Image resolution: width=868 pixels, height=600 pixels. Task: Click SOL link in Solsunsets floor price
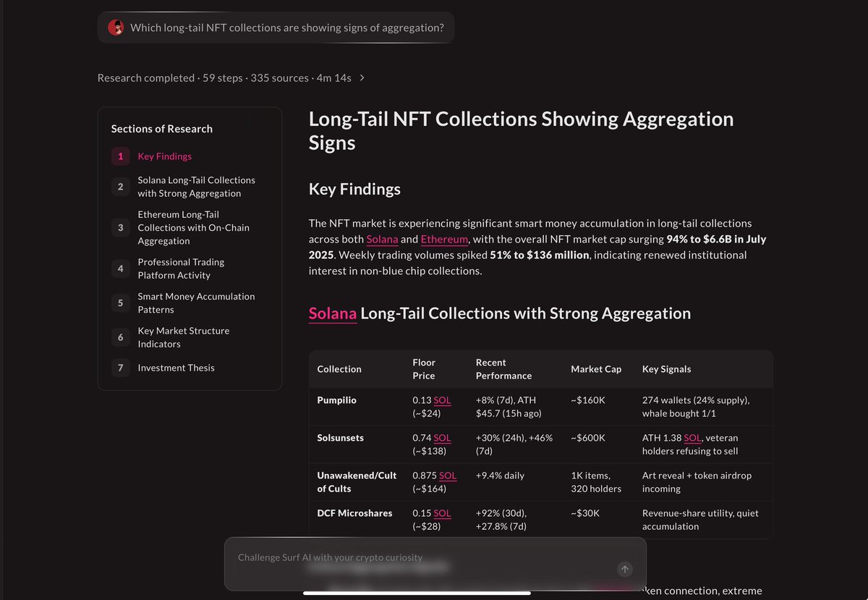pos(442,438)
